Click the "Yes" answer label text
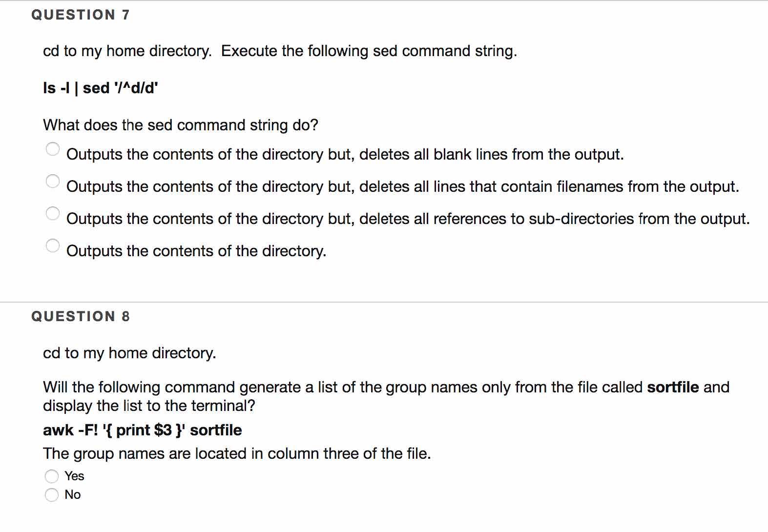768x532 pixels. (75, 476)
